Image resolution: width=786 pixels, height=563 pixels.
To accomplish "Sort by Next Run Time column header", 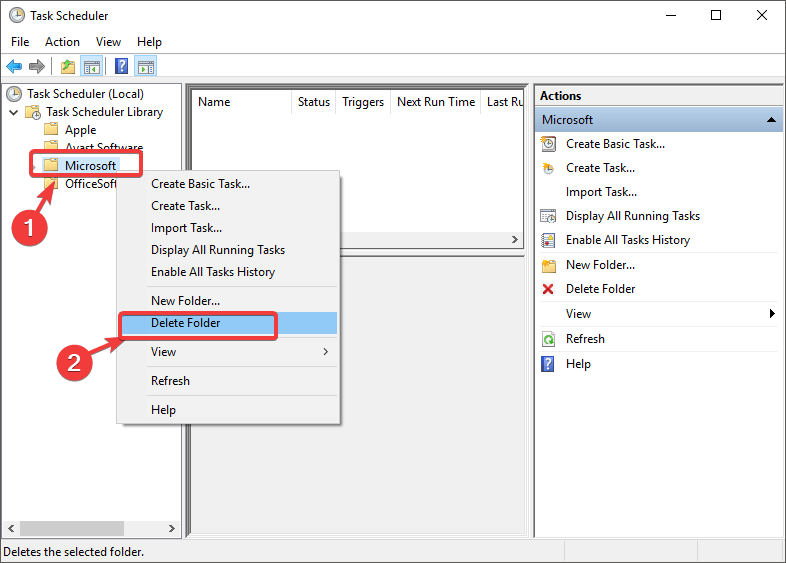I will tap(436, 102).
